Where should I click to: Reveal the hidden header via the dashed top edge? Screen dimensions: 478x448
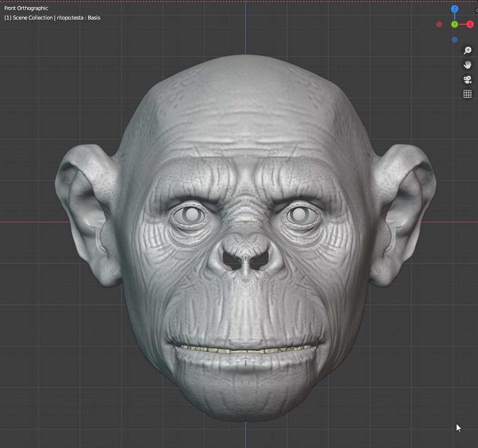[x=238, y=1]
